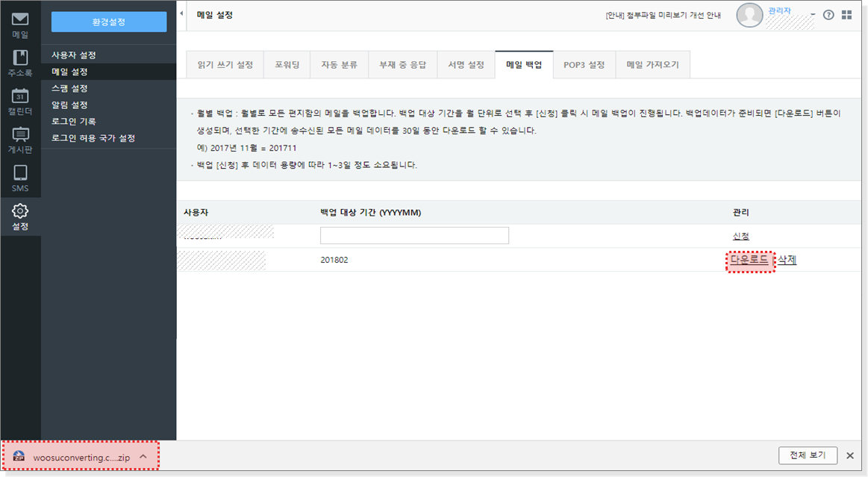Image resolution: width=868 pixels, height=477 pixels.
Task: Click the help question mark icon
Action: 828,15
